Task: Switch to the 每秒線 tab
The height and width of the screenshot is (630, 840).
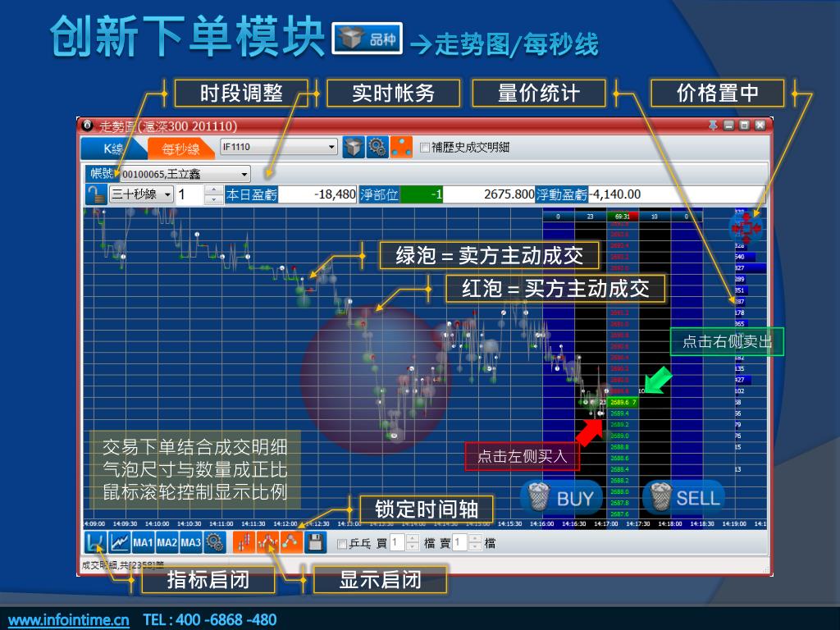Action: [x=180, y=148]
